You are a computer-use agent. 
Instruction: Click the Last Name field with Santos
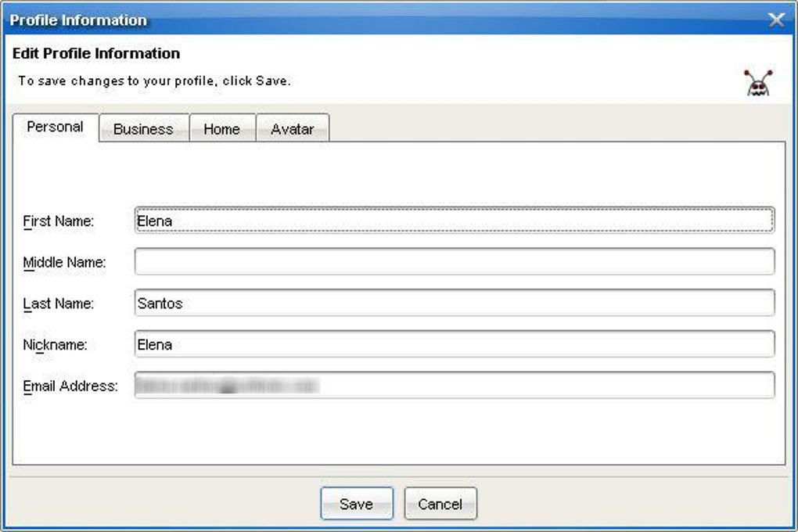point(455,303)
